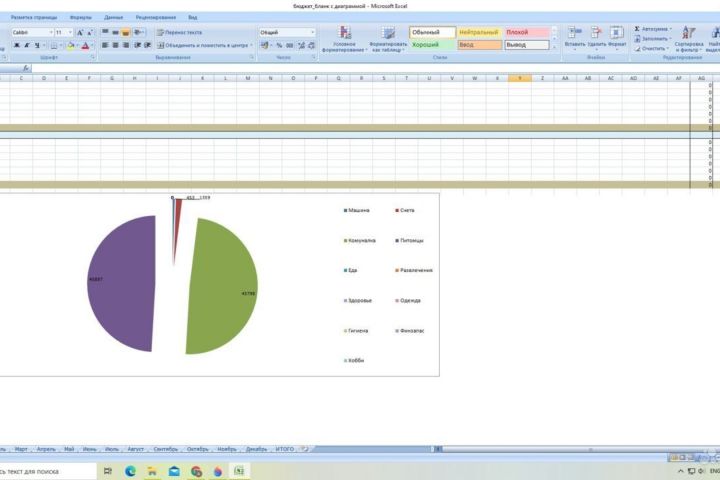Screen dimensions: 720x480
Task: Apply the Обычный cell style
Action: [x=433, y=33]
